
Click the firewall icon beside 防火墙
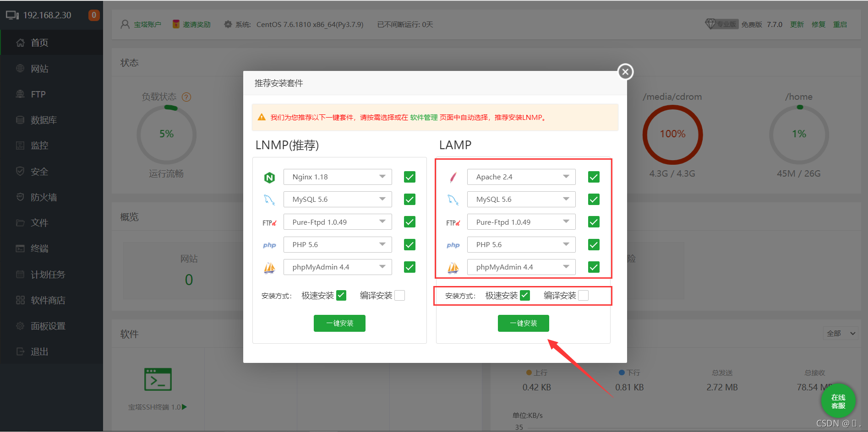[x=20, y=197]
